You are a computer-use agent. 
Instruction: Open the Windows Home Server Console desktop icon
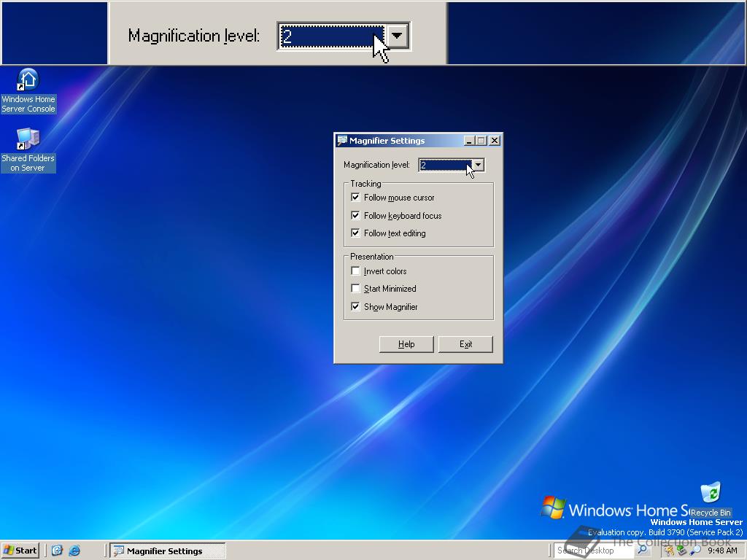click(x=28, y=91)
